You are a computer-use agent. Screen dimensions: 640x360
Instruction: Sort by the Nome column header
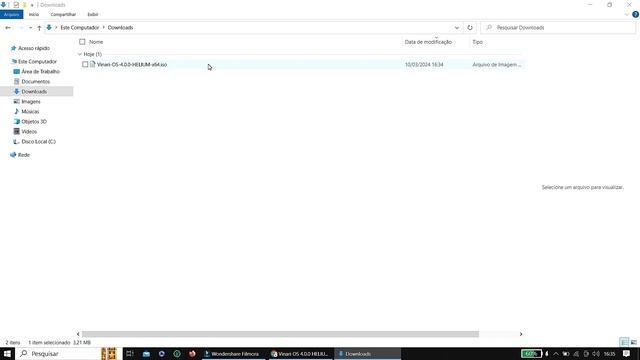click(96, 42)
